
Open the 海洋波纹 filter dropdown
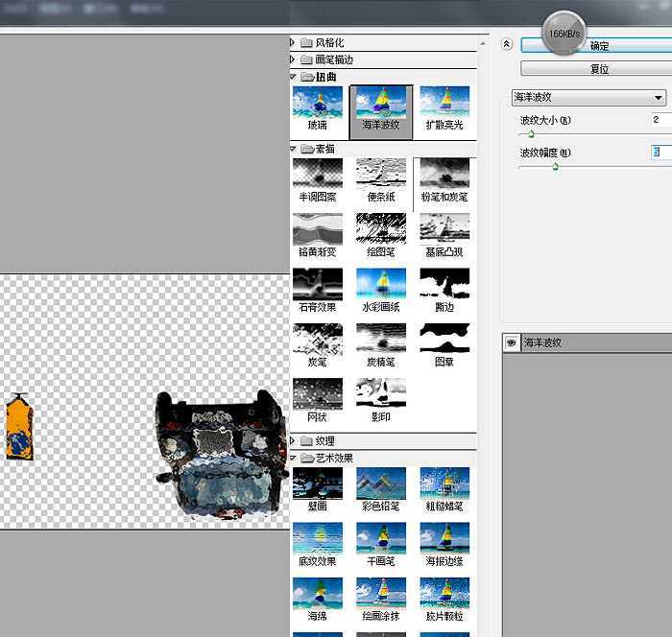(x=588, y=97)
